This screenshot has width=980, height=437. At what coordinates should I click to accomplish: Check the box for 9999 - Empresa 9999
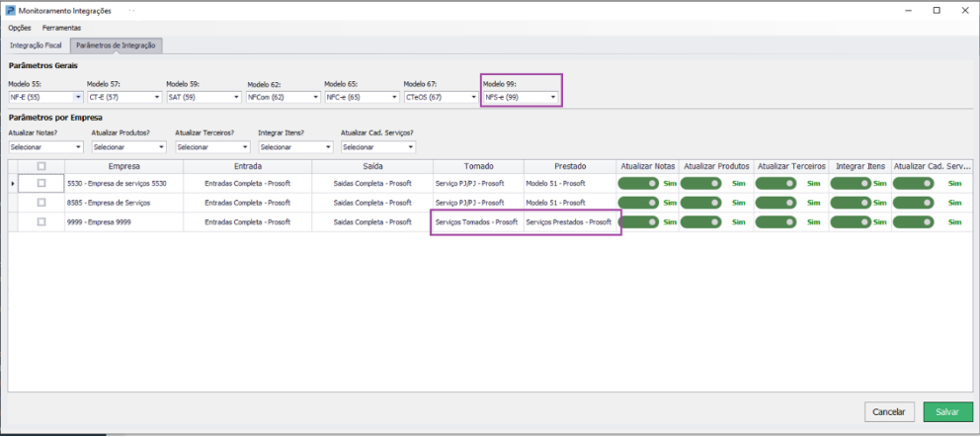(41, 221)
